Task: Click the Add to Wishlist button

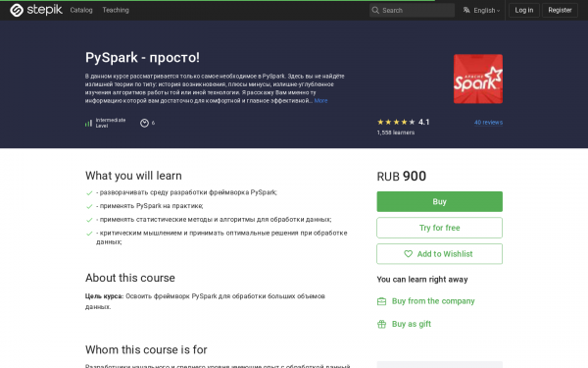Action: [439, 254]
